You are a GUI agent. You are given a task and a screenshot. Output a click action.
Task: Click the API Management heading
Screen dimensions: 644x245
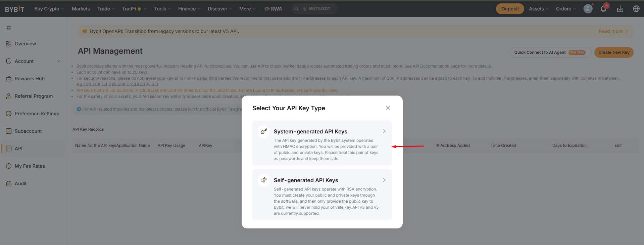[110, 51]
